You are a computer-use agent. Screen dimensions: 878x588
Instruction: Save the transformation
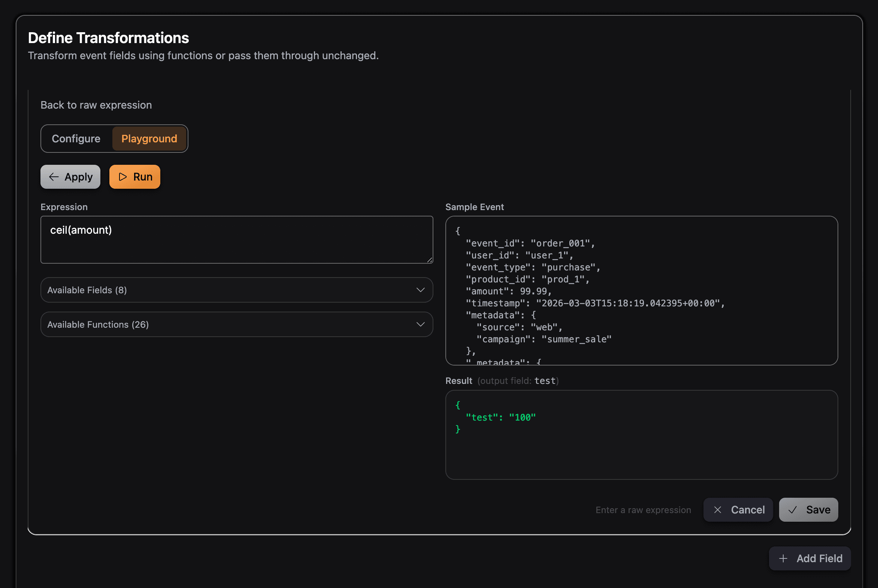(x=809, y=510)
